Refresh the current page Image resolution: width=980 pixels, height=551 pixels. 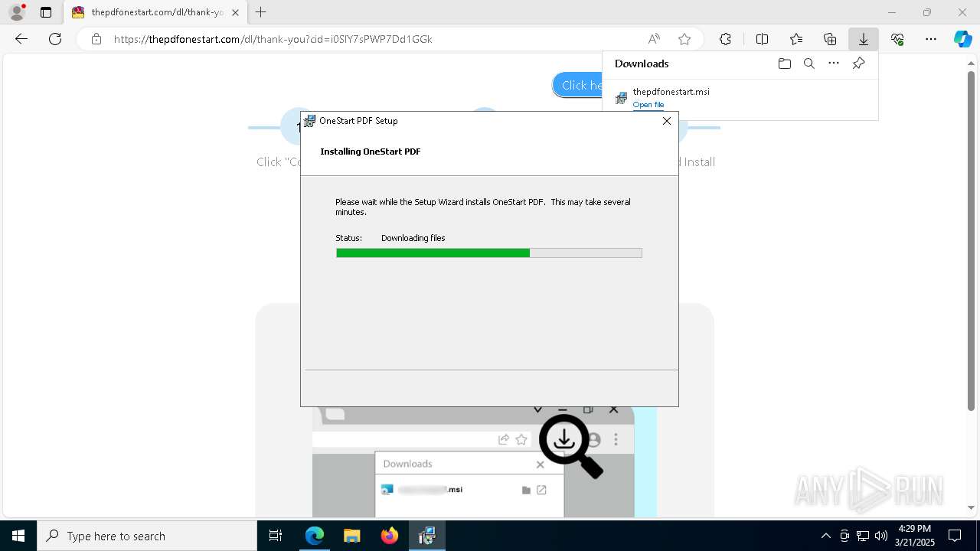(x=55, y=39)
